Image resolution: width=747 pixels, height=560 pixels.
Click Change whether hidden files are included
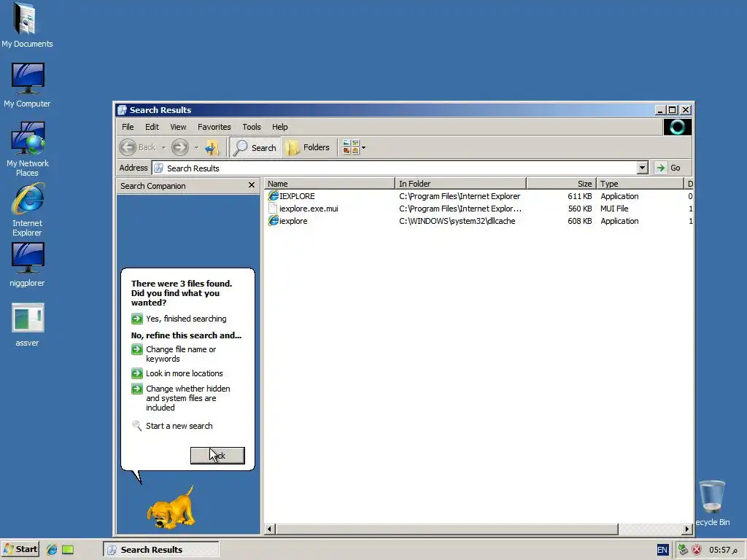pyautogui.click(x=181, y=398)
